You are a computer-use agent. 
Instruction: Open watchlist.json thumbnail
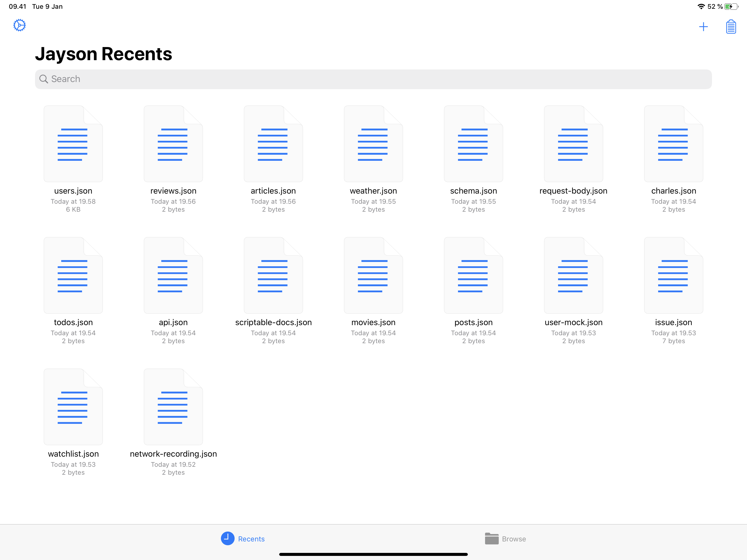click(73, 407)
